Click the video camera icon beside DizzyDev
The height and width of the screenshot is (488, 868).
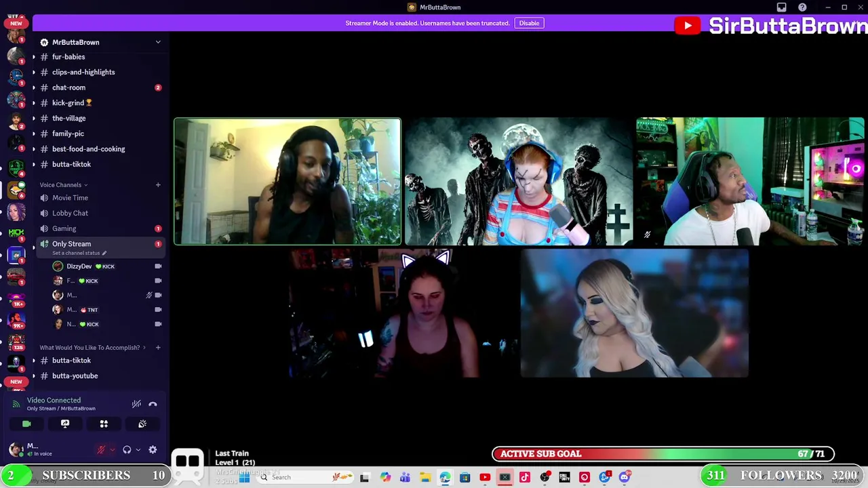pyautogui.click(x=158, y=266)
